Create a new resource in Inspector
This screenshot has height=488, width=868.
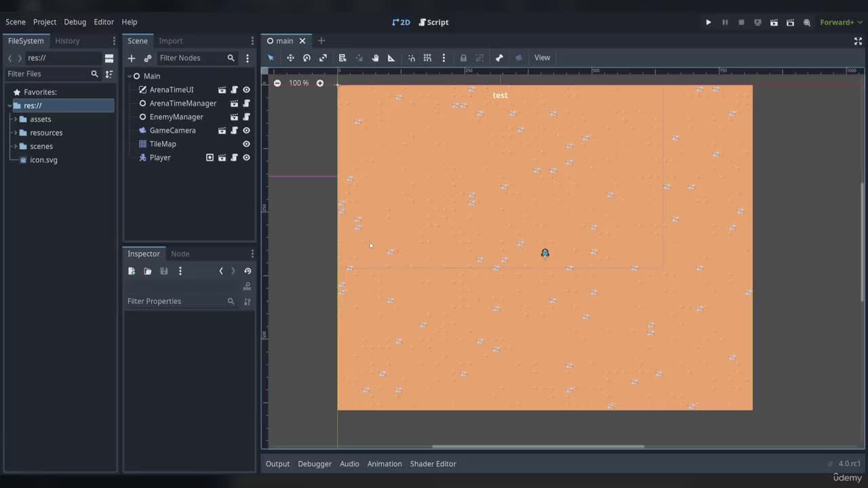point(132,271)
